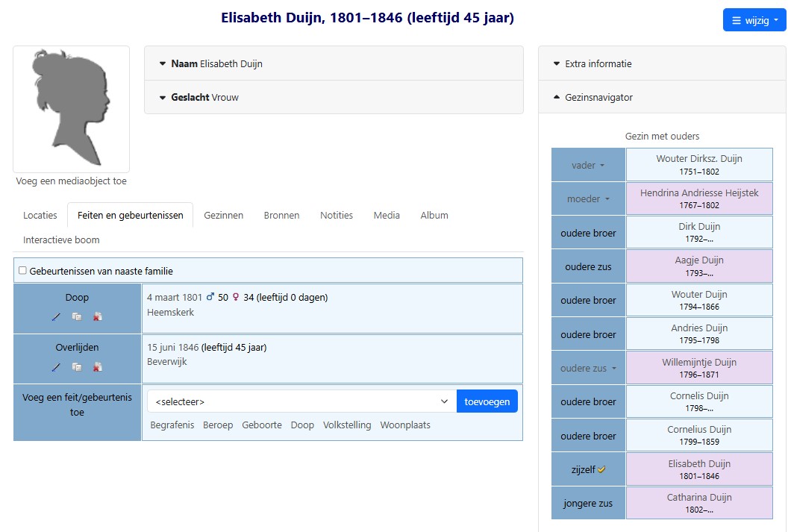Open the vader dropdown
Image resolution: width=791 pixels, height=532 pixels.
click(588, 166)
